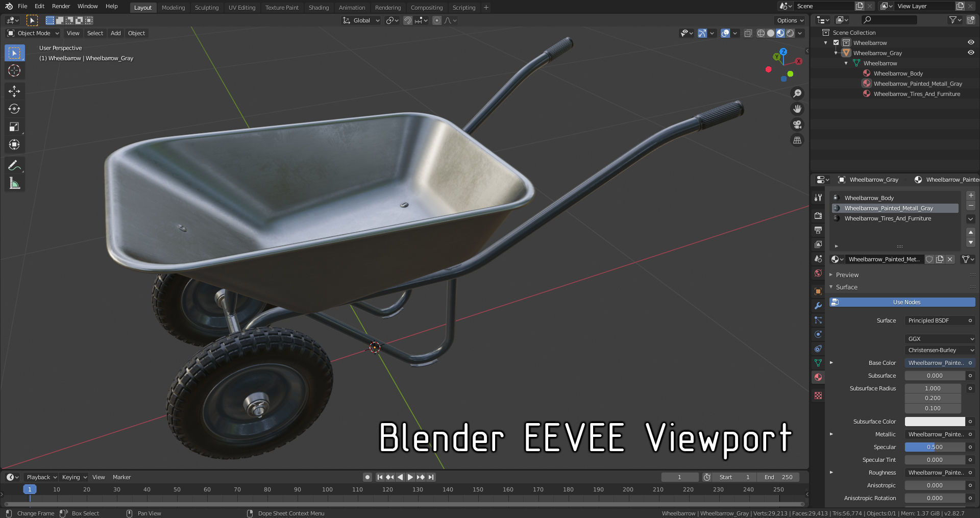Open the Render properties tab
This screenshot has width=980, height=518.
point(818,216)
